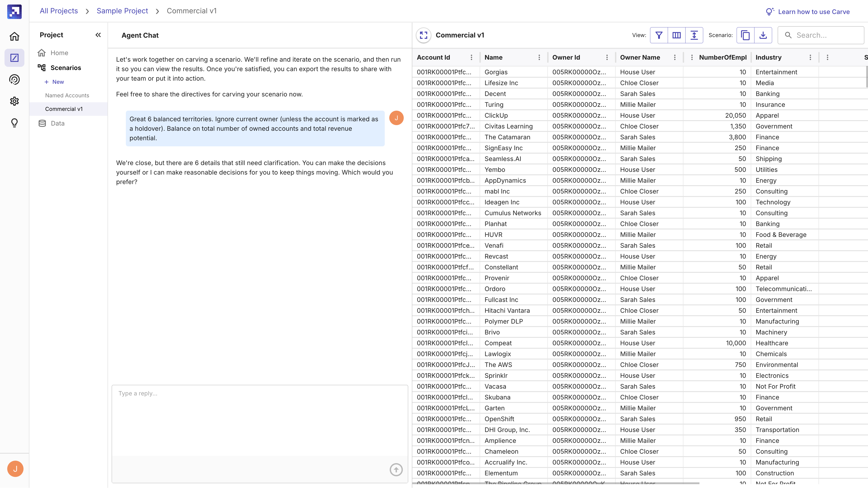Screen dimensions: 868x488
Task: Click the horizontal scrollbar under the table
Action: click(x=556, y=483)
